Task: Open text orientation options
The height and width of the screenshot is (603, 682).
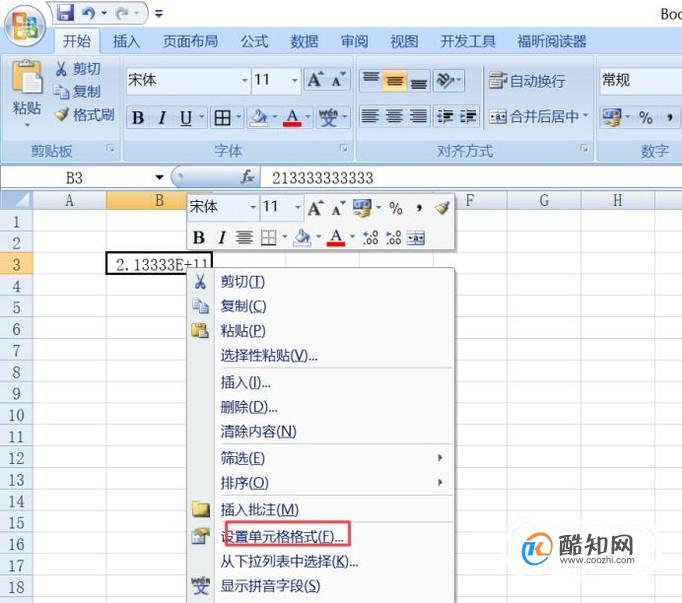Action: (x=448, y=80)
